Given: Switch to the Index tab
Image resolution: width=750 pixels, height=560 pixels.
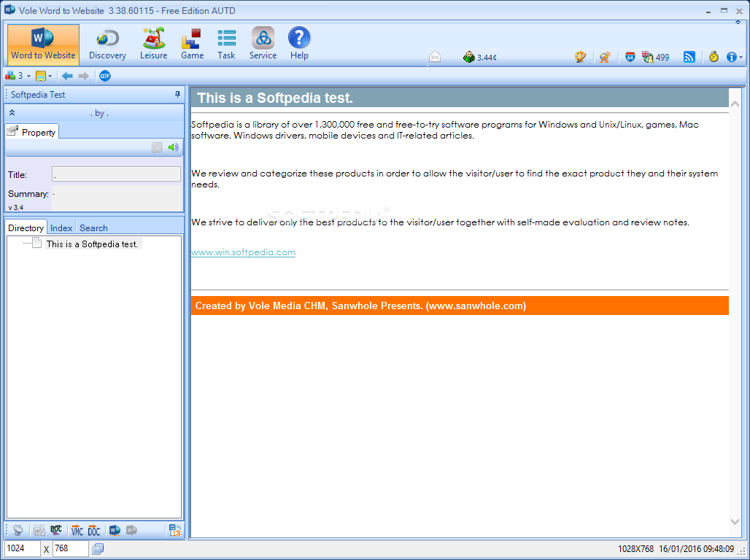Looking at the screenshot, I should click(x=61, y=228).
